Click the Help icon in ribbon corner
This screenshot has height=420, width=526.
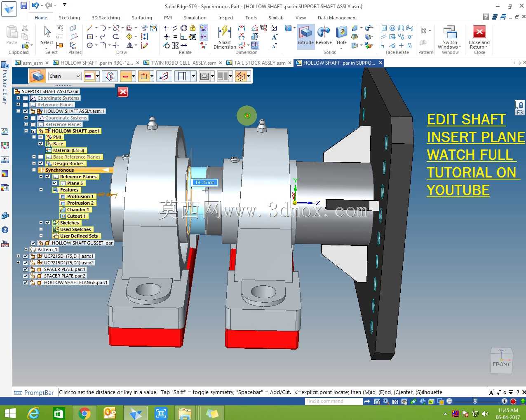tap(486, 17)
